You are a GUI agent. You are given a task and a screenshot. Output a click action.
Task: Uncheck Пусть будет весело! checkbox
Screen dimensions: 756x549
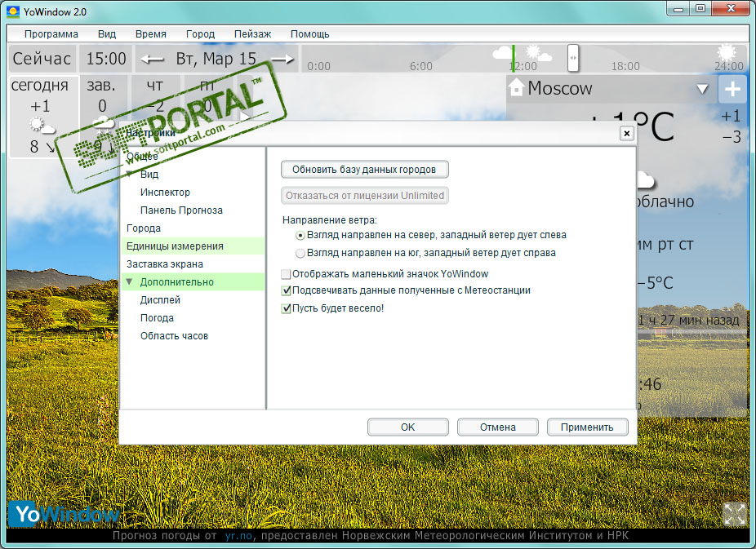click(x=286, y=308)
